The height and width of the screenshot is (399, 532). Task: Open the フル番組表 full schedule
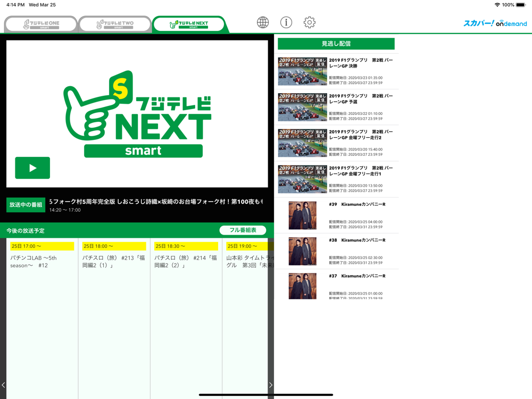pos(243,230)
